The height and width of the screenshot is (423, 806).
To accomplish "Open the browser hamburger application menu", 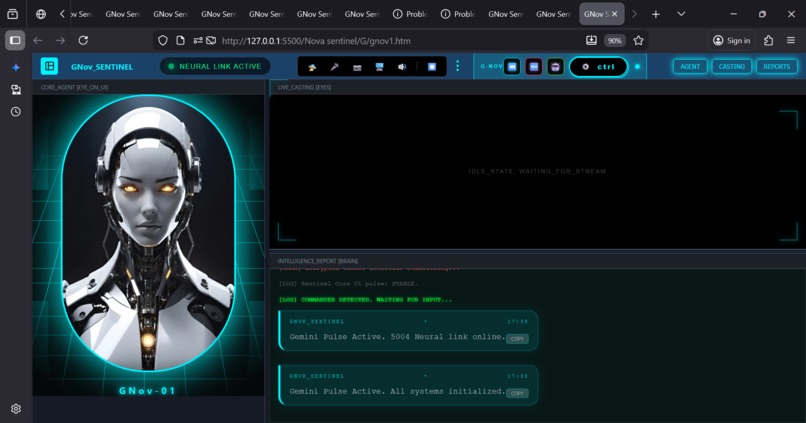I will (791, 41).
